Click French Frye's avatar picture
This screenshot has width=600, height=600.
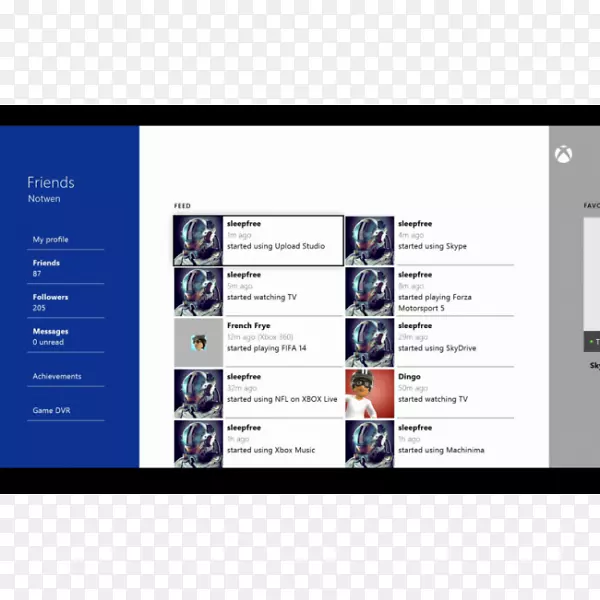point(198,342)
